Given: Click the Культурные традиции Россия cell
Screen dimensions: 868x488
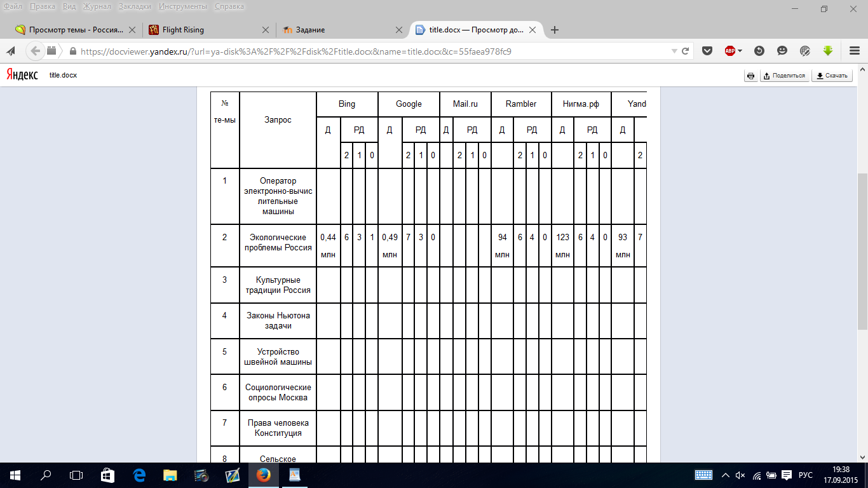Looking at the screenshot, I should click(278, 285).
